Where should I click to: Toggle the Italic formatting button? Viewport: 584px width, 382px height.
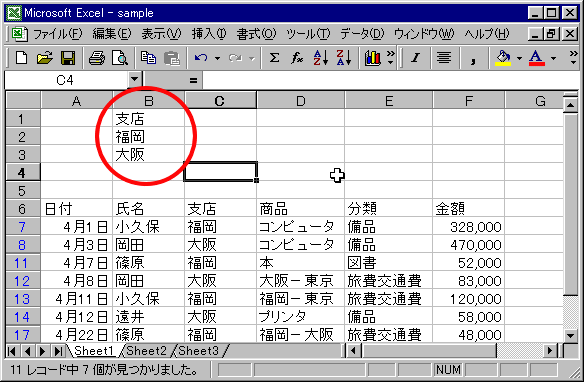[415, 58]
